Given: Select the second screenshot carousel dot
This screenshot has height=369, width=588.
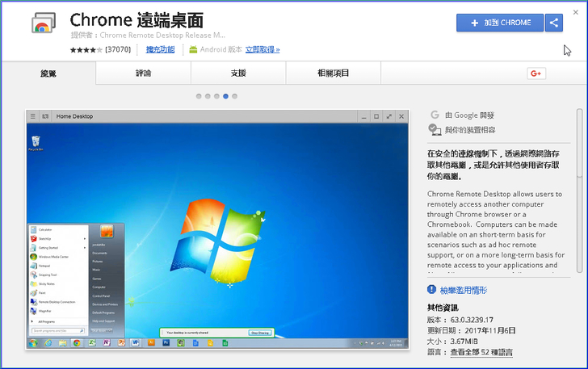Looking at the screenshot, I should [x=208, y=96].
